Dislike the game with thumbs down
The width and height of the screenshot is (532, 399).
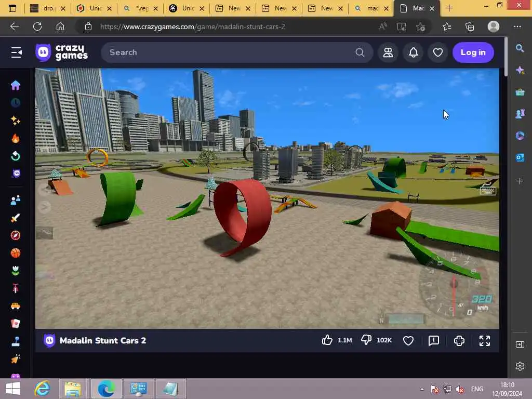[366, 340]
